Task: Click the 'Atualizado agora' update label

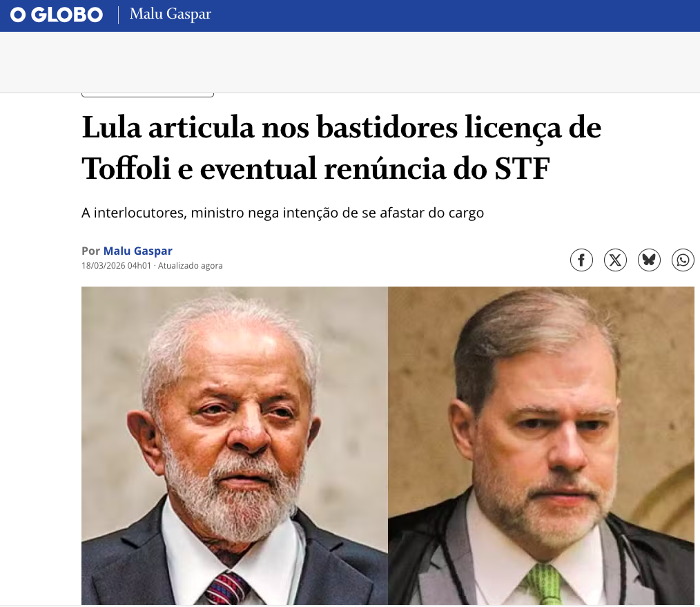Action: point(190,266)
